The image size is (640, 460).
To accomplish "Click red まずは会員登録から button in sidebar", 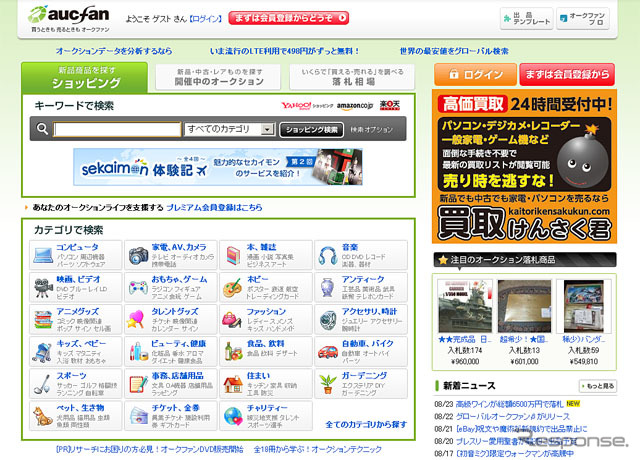I will point(567,74).
